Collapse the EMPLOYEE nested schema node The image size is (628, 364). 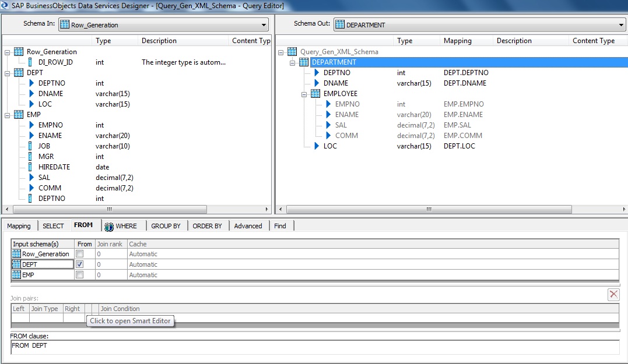(x=304, y=94)
